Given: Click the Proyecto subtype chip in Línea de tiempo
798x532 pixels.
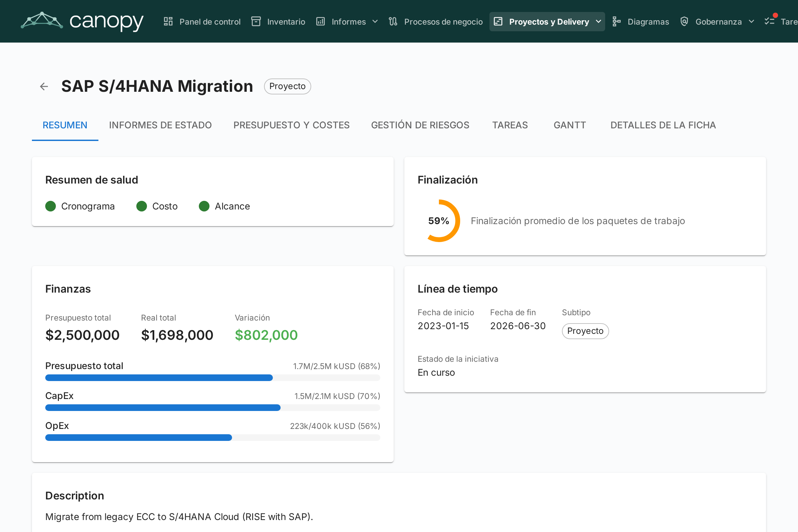Looking at the screenshot, I should (x=585, y=331).
